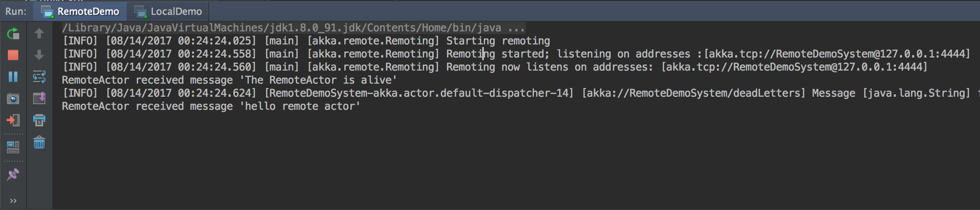Viewport: 980px width, 210px height.
Task: Jump down the stack trace
Action: pos(39,55)
